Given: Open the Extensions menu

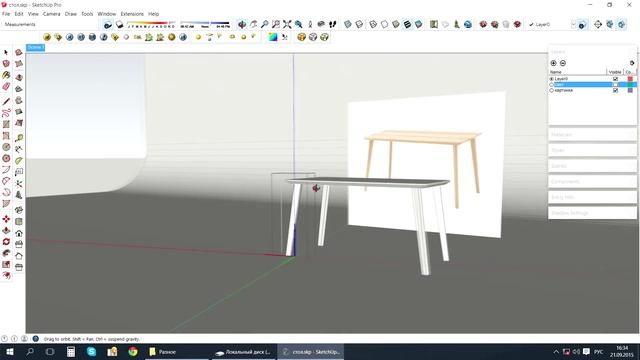Looking at the screenshot, I should point(132,14).
